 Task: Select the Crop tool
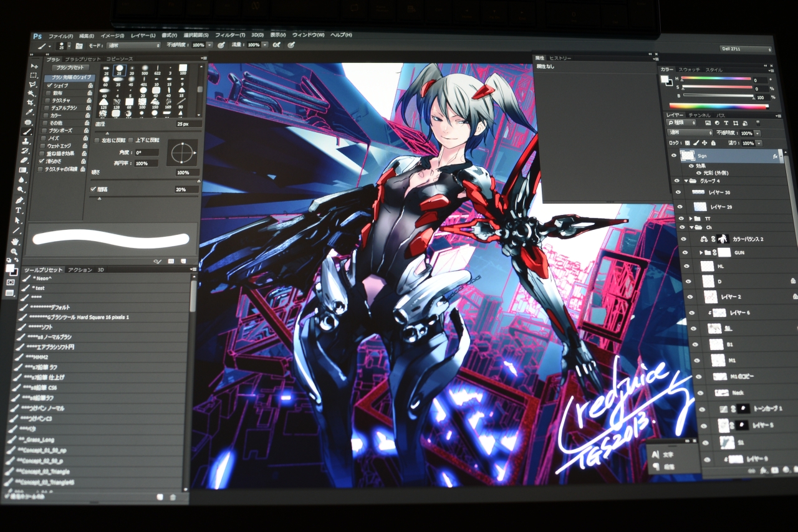31,103
